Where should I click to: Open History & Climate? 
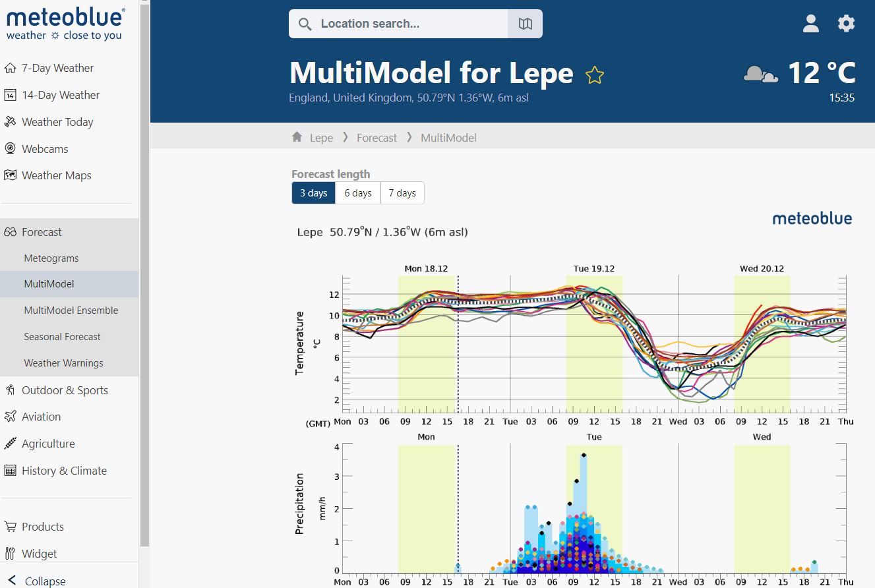[64, 470]
